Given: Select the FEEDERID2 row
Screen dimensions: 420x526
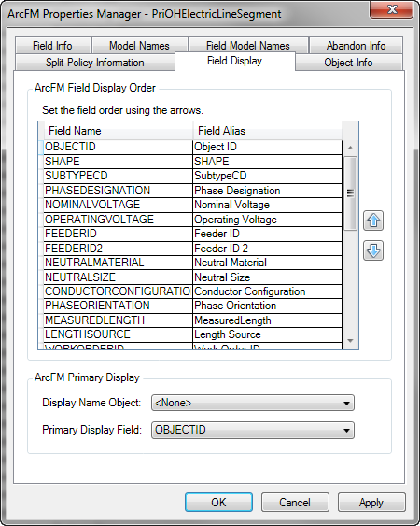Looking at the screenshot, I should click(193, 249).
